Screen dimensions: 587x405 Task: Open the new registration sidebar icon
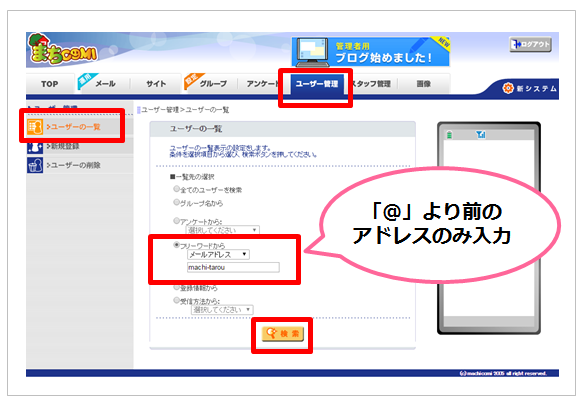click(35, 147)
